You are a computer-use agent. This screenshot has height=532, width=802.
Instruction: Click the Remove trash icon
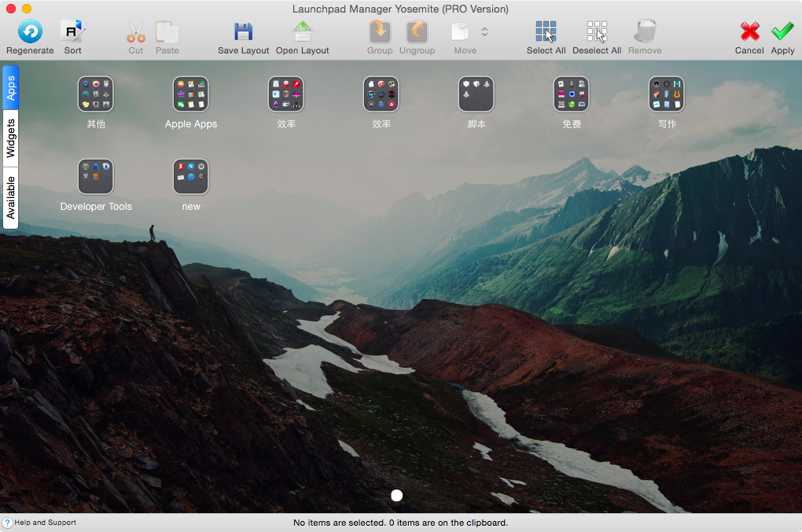(645, 31)
